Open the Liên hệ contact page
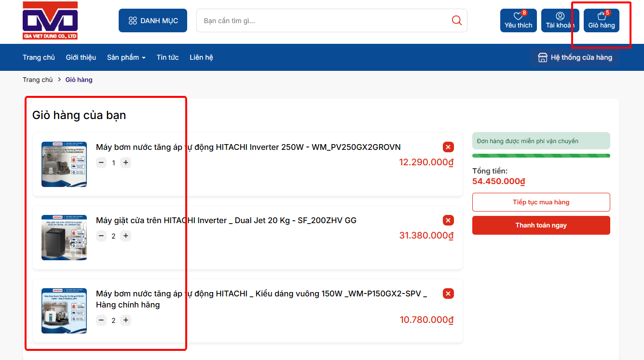Image resolution: width=644 pixels, height=360 pixels. (x=201, y=57)
